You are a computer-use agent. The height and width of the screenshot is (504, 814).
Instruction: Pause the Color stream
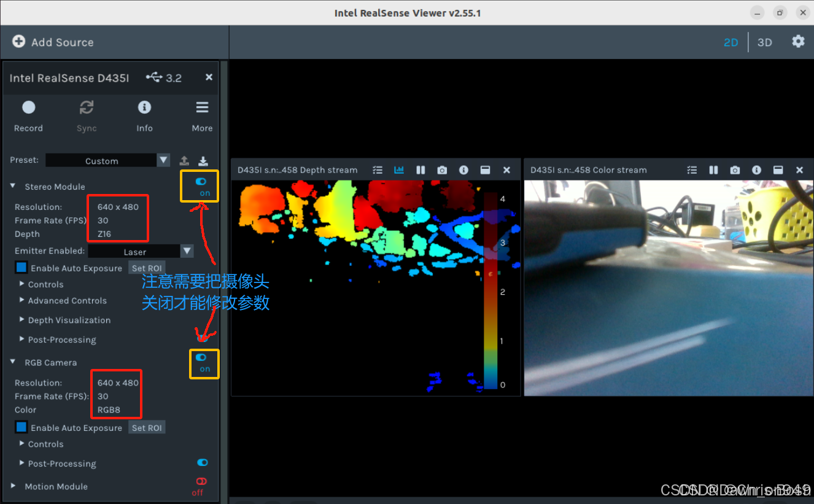[713, 170]
